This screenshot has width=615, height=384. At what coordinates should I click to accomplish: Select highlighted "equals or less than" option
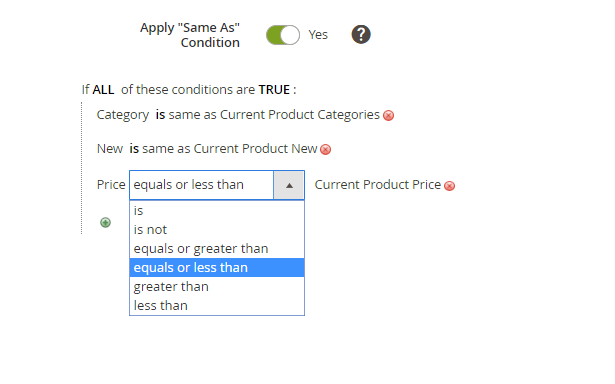pyautogui.click(x=217, y=268)
